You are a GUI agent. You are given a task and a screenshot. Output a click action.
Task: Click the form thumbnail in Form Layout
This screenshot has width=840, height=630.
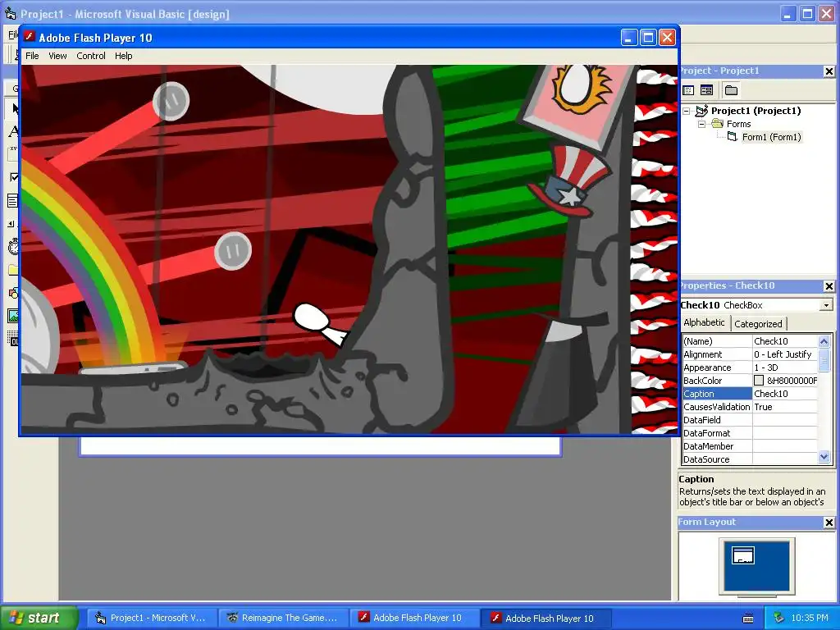pos(742,555)
